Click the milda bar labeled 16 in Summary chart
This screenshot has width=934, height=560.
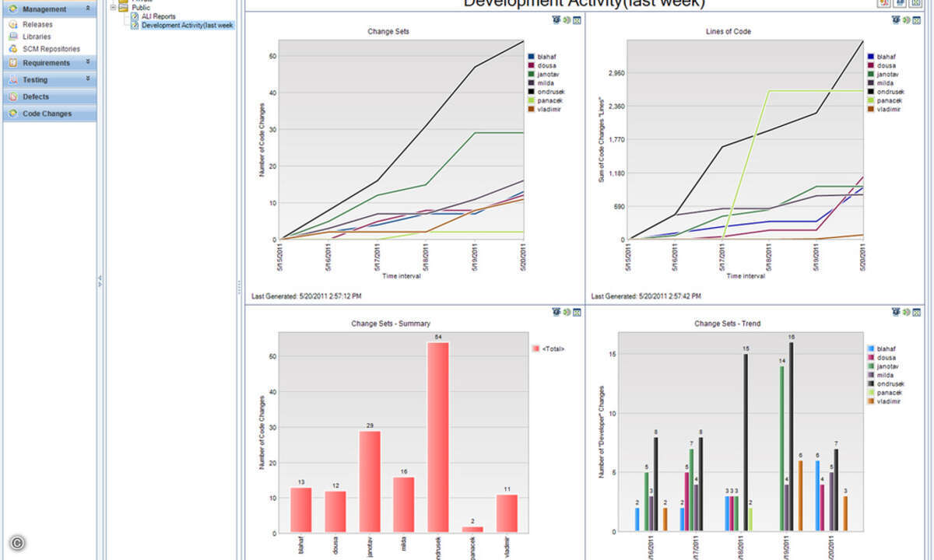[404, 505]
